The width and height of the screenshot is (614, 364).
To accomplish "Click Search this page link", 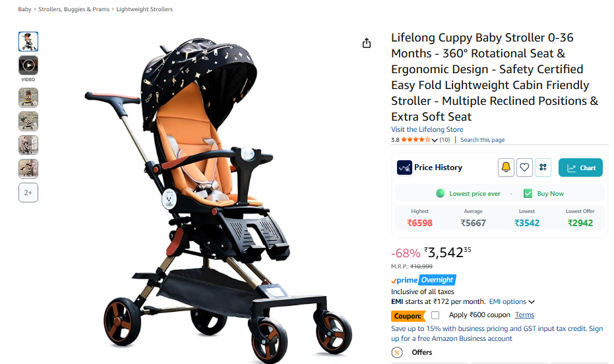I will tap(483, 140).
